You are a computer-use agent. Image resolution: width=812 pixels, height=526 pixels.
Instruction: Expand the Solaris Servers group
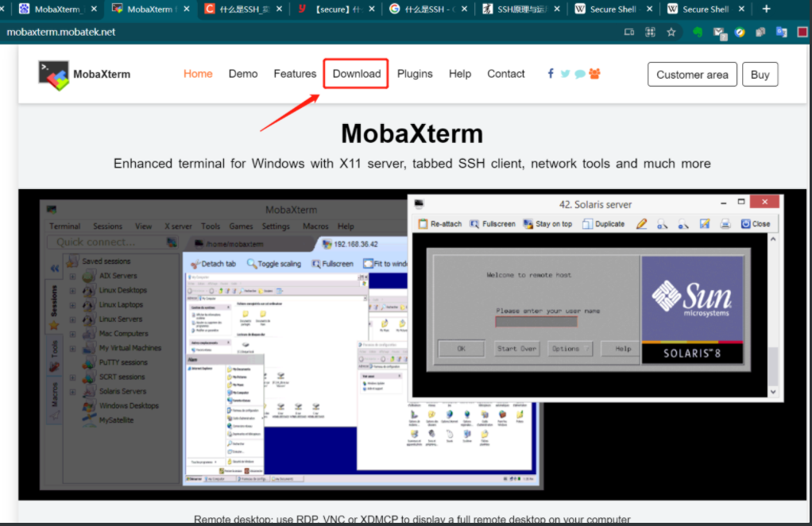click(x=73, y=391)
